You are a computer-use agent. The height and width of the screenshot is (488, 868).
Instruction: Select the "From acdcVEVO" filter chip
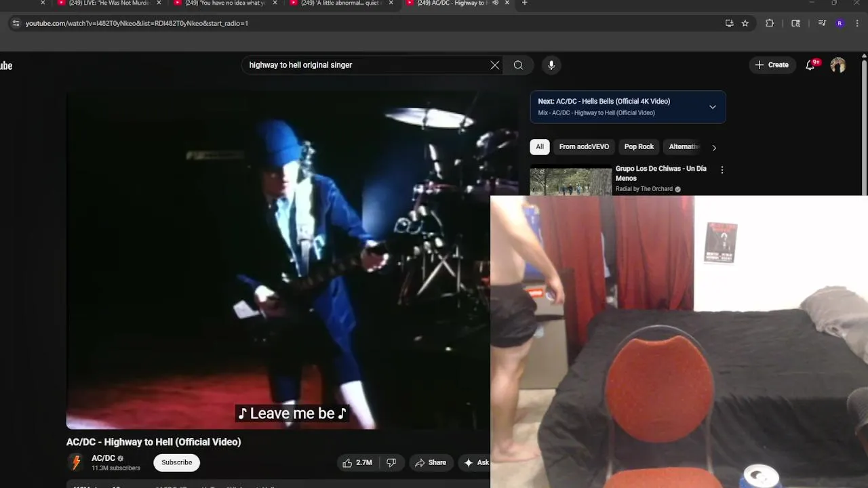point(584,147)
